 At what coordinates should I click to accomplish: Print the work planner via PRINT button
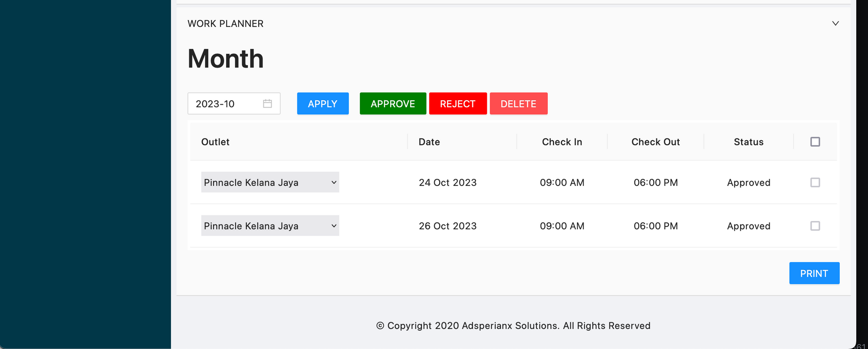[814, 273]
